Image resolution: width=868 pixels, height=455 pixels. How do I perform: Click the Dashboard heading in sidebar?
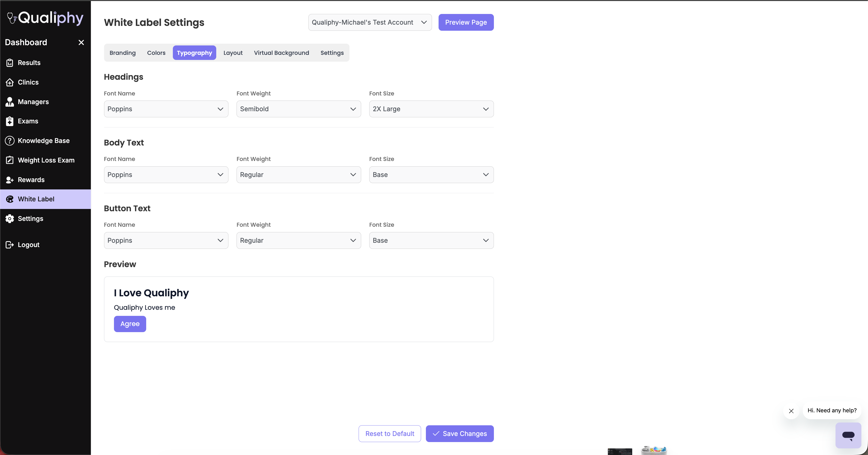[26, 42]
